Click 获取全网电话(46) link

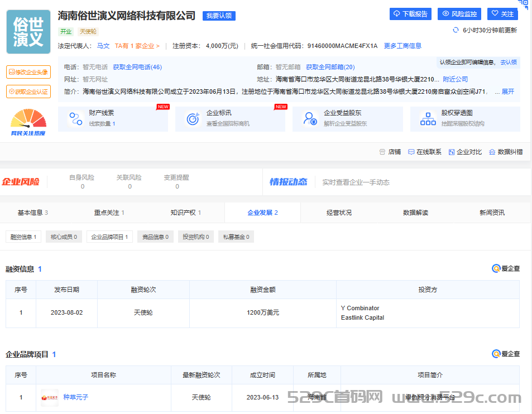[x=137, y=67]
